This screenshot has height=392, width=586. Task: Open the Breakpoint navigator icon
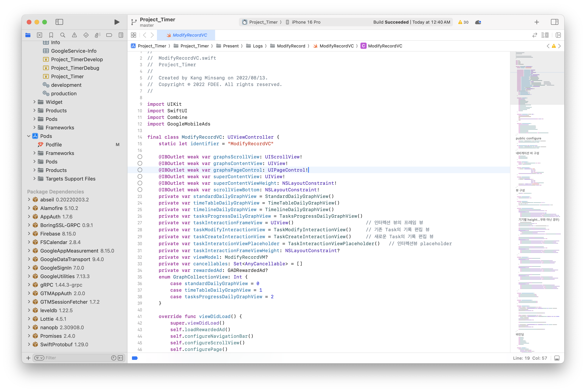click(x=109, y=35)
